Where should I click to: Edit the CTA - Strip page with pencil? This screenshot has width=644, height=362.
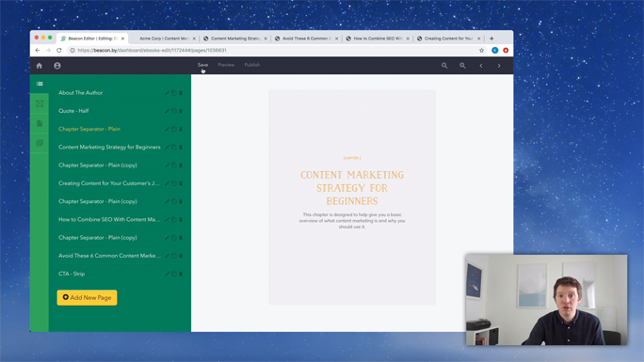168,274
